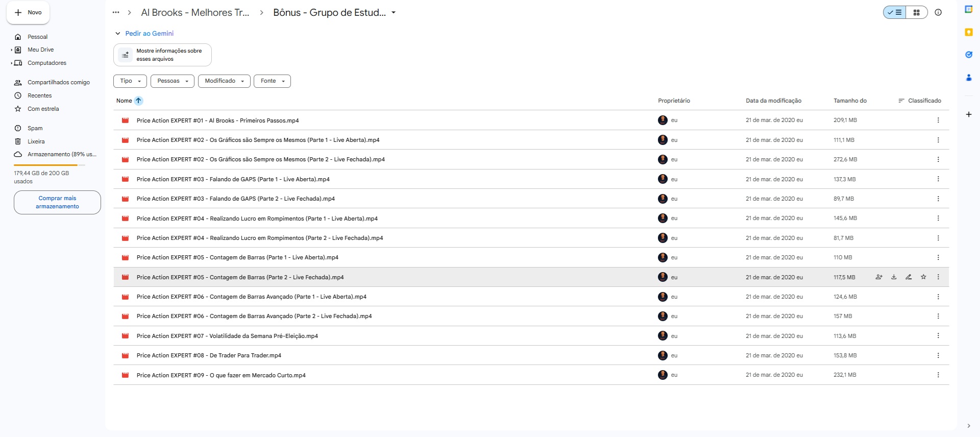980x437 pixels.
Task: Collapse the Pedir ao Gemini section
Action: tap(118, 34)
